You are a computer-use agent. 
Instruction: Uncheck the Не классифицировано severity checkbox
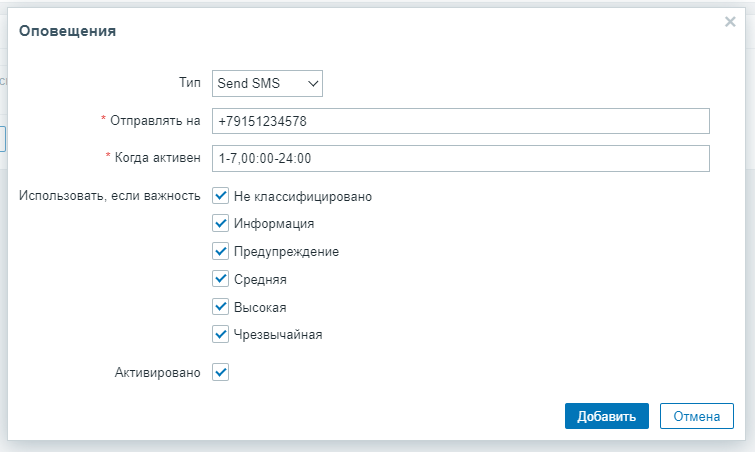221,196
